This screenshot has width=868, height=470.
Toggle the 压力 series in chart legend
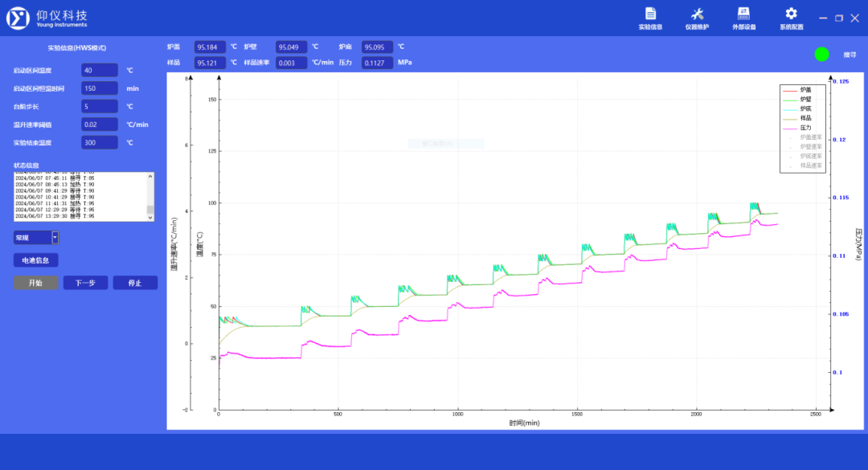805,128
